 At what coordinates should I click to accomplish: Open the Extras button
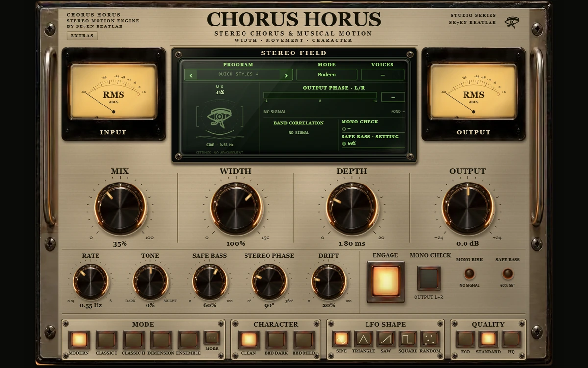click(x=82, y=36)
